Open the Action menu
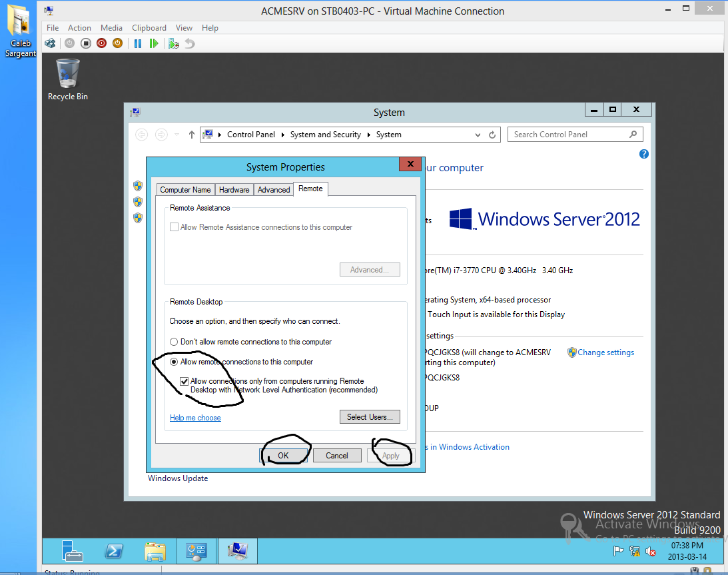This screenshot has width=728, height=575. (x=79, y=28)
